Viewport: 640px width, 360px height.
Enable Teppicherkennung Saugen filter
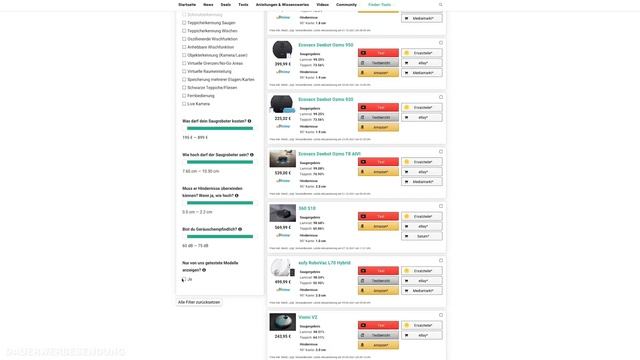(184, 23)
